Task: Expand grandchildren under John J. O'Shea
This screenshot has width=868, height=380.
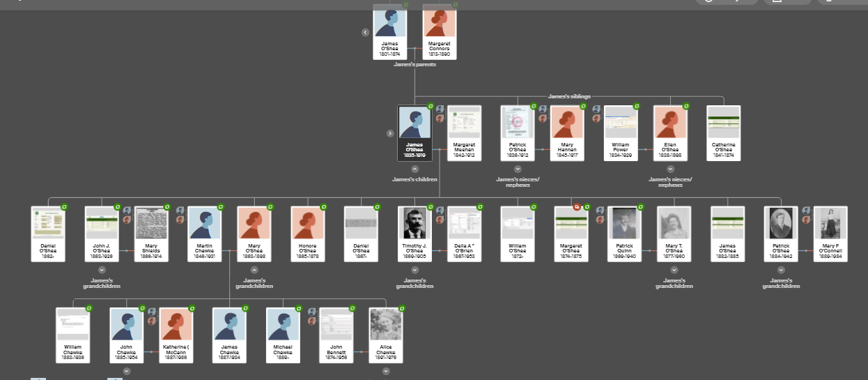Action: (102, 270)
